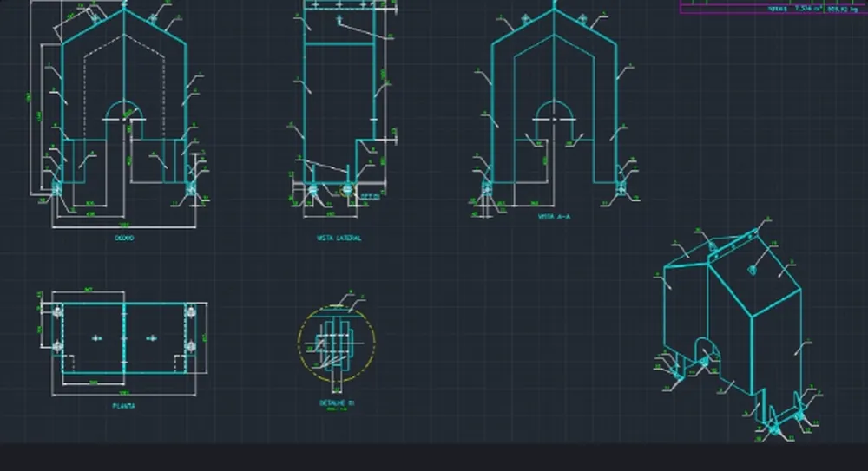
Task: Select the m² area value in magenta table
Action: [x=808, y=9]
